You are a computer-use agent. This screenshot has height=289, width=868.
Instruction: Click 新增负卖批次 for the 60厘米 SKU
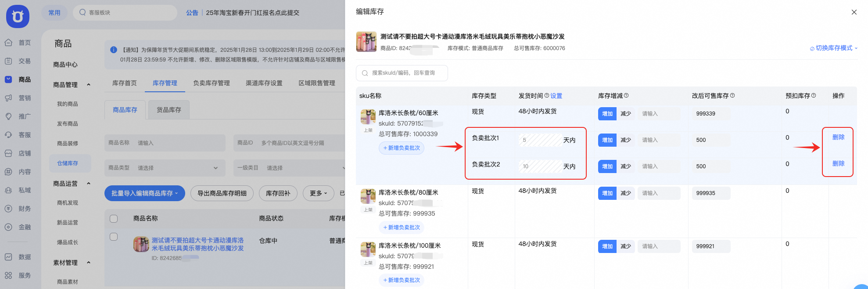[x=402, y=148]
